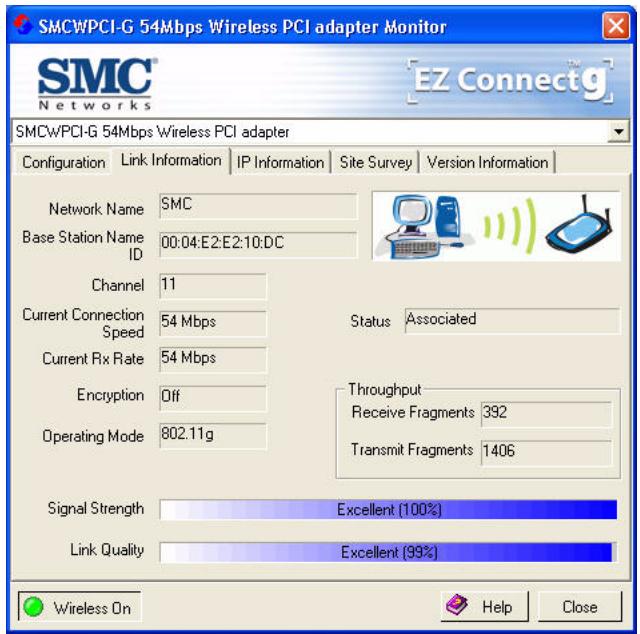Click the Current Rx Rate field
The image size is (640, 634).
213,359
